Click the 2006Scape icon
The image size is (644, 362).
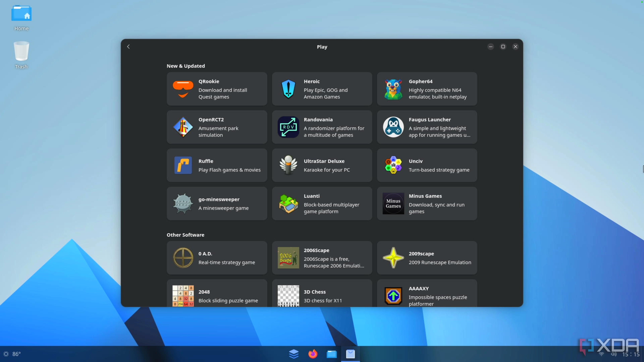[x=288, y=258]
